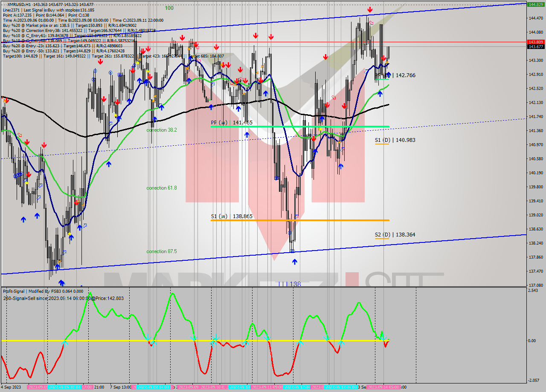The width and height of the screenshot is (546, 392).
Task: Click the 260-Signal Sell status text
Action: [x=63, y=298]
